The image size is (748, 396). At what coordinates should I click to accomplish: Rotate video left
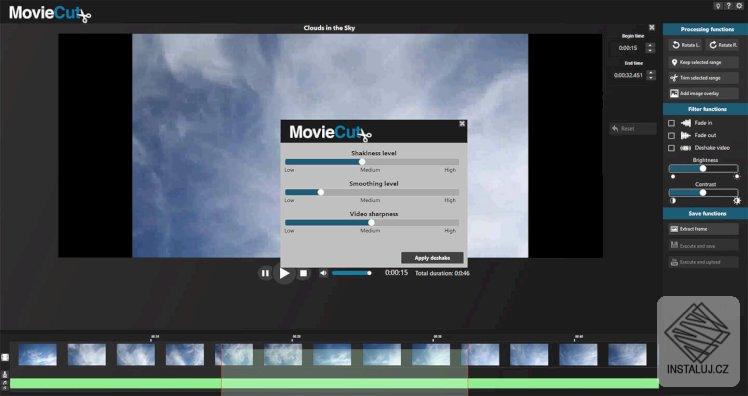687,45
